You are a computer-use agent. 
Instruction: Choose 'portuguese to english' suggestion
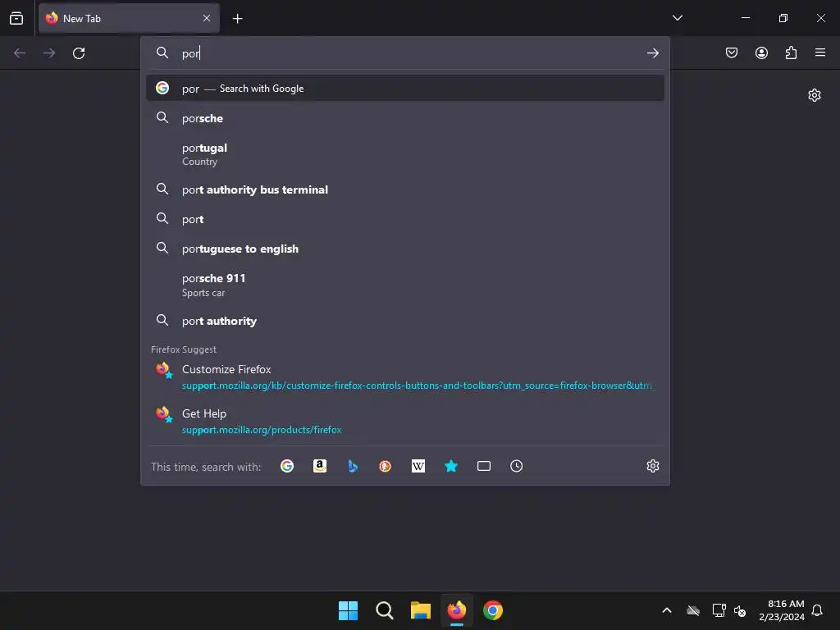pyautogui.click(x=405, y=249)
